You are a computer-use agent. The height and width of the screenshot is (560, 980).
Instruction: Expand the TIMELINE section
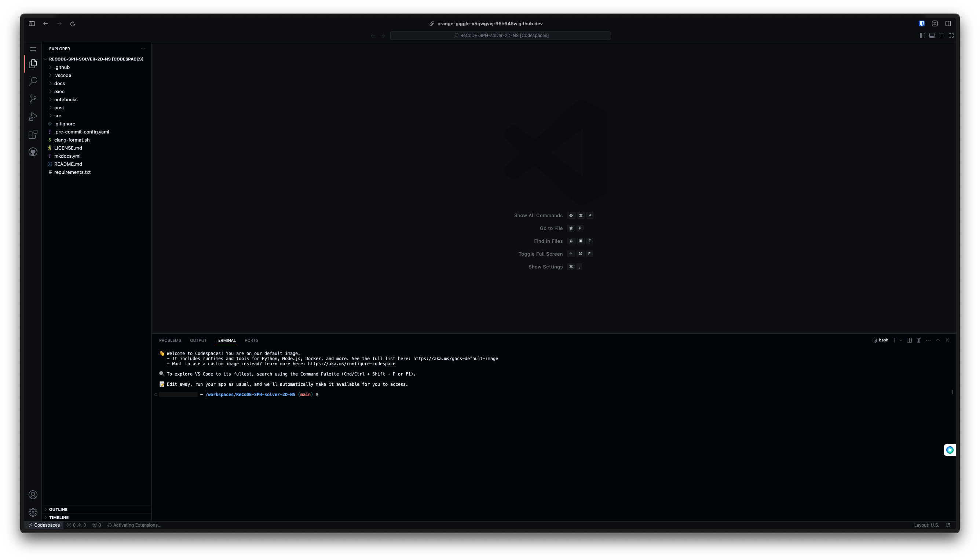pos(96,518)
